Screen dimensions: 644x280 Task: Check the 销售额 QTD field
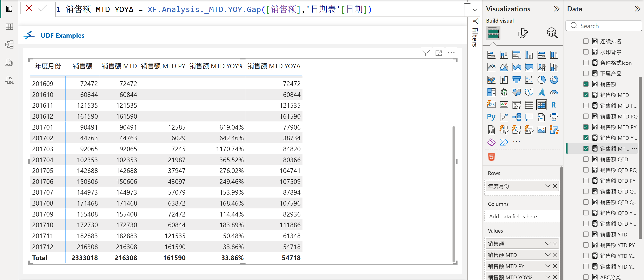coord(586,159)
